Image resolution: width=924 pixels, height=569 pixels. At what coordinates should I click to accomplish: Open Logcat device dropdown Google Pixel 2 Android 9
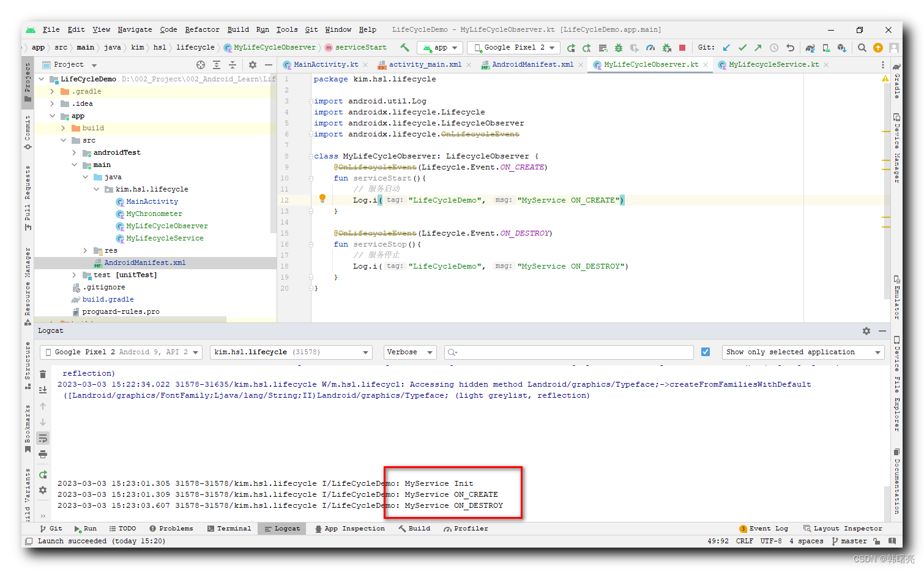[121, 352]
